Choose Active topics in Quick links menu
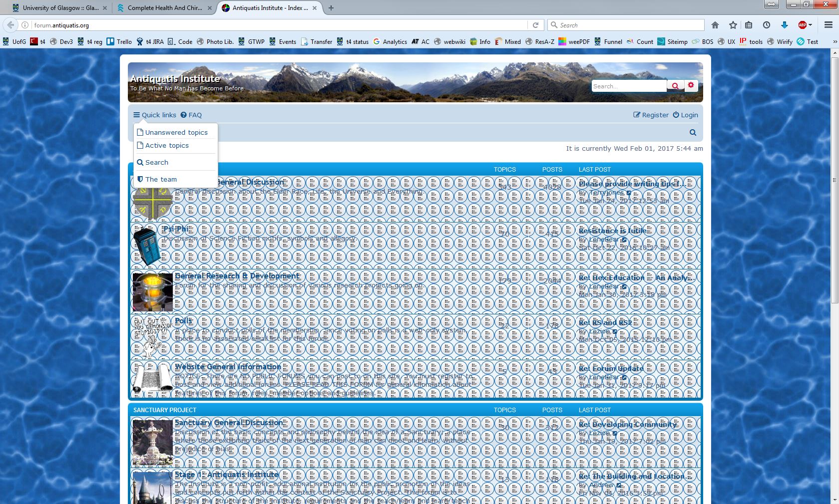The height and width of the screenshot is (504, 839). 167,145
